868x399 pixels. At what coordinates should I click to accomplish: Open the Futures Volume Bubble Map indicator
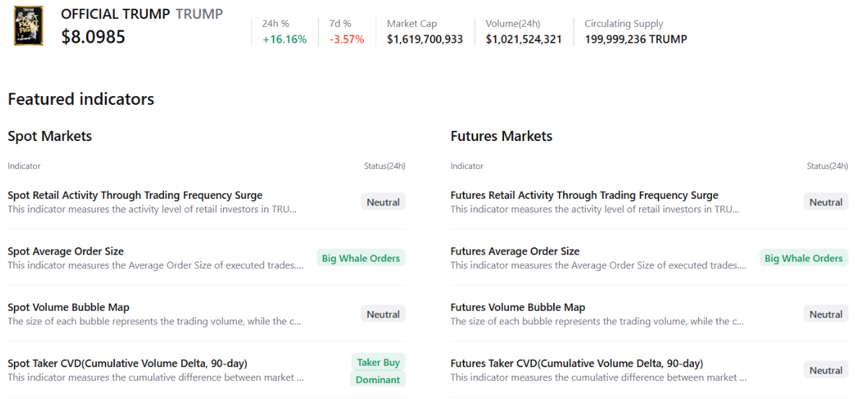pos(518,307)
